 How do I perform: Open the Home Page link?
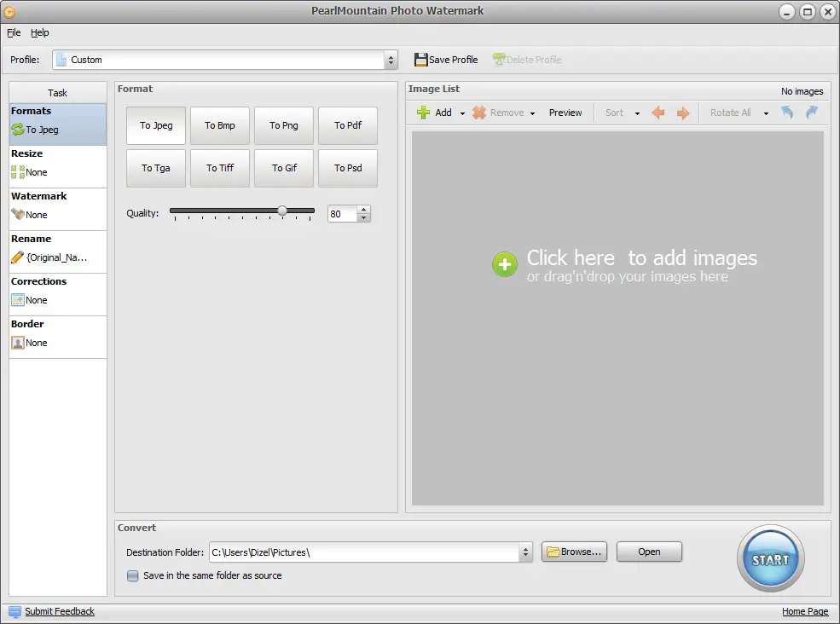(x=805, y=612)
